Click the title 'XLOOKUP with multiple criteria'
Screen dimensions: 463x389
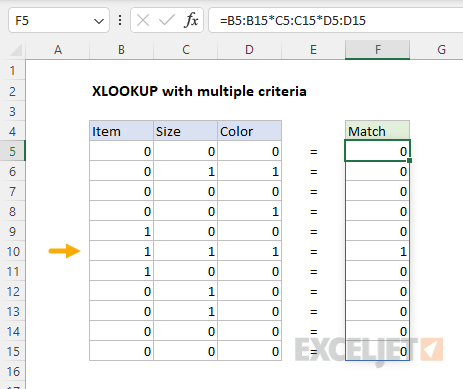pos(199,91)
